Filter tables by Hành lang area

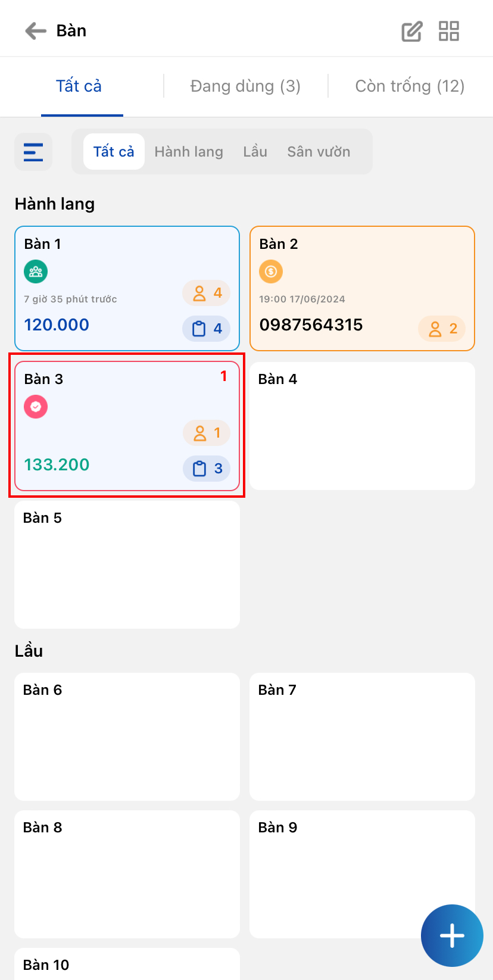point(189,152)
